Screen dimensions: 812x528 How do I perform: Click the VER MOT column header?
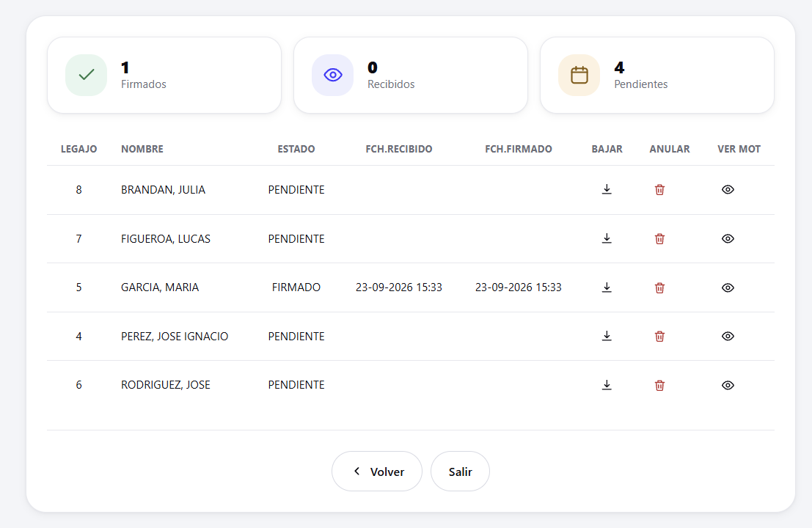739,149
